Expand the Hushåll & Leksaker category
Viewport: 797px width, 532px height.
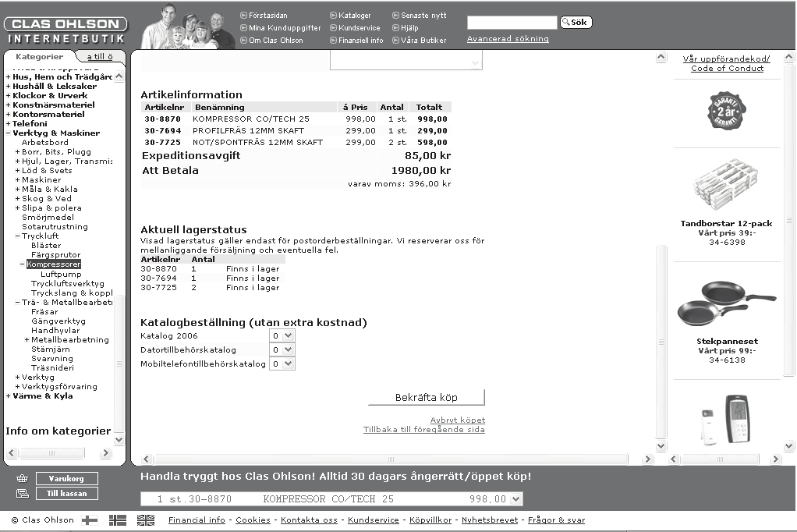click(x=8, y=87)
